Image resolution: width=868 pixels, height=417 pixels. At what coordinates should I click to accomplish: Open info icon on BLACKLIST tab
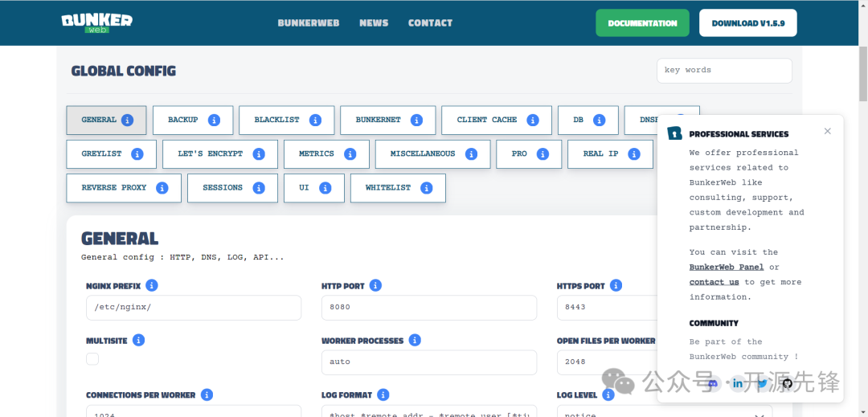pyautogui.click(x=316, y=120)
